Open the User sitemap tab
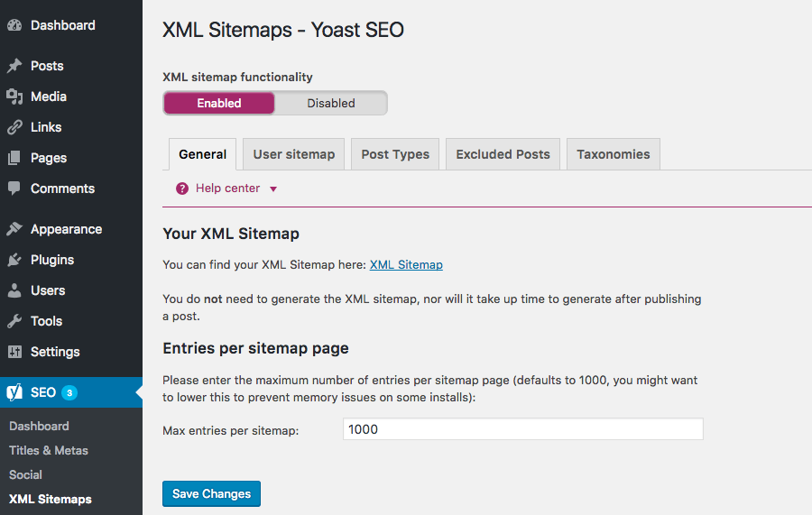 pos(294,154)
